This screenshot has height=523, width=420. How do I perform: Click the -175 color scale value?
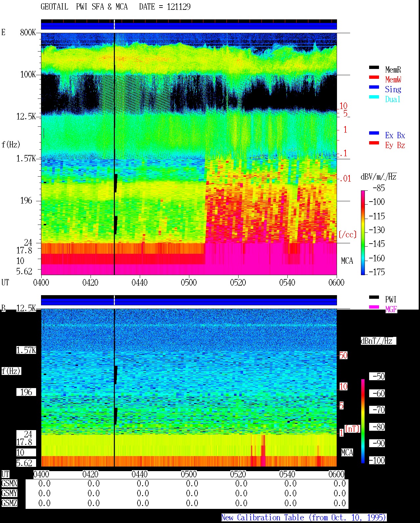[x=377, y=272]
